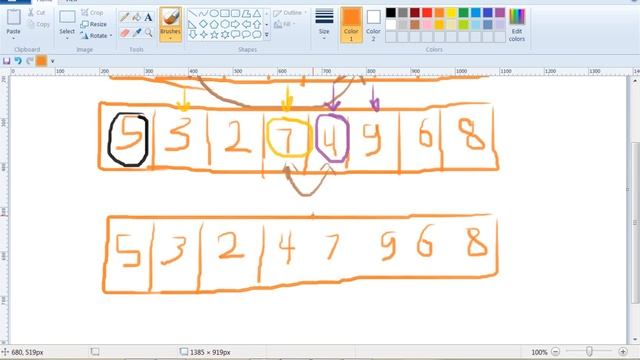Pick the green color swatch
This screenshot has width=640, height=360.
click(x=463, y=13)
